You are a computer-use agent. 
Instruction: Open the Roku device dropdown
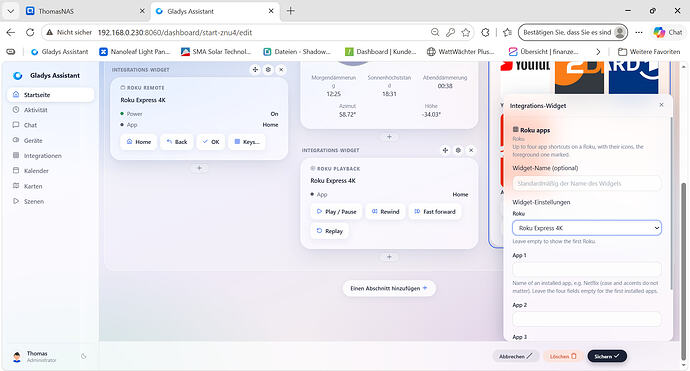587,228
